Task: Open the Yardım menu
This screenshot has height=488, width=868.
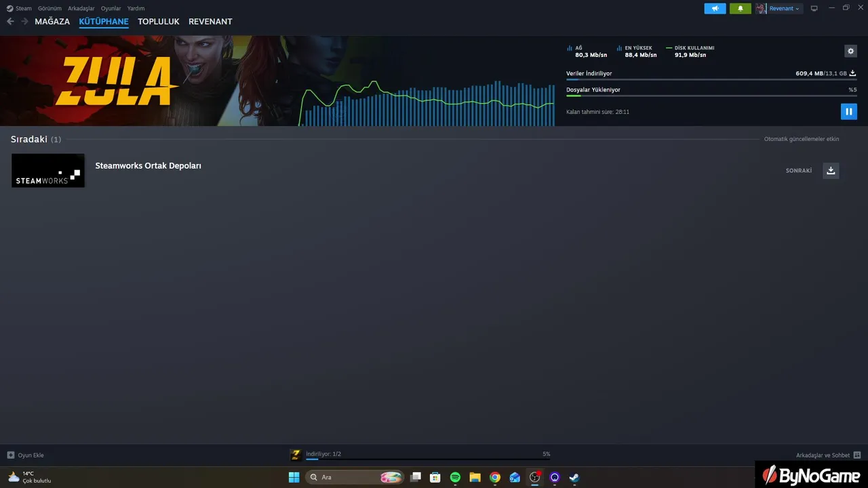Action: 136,8
